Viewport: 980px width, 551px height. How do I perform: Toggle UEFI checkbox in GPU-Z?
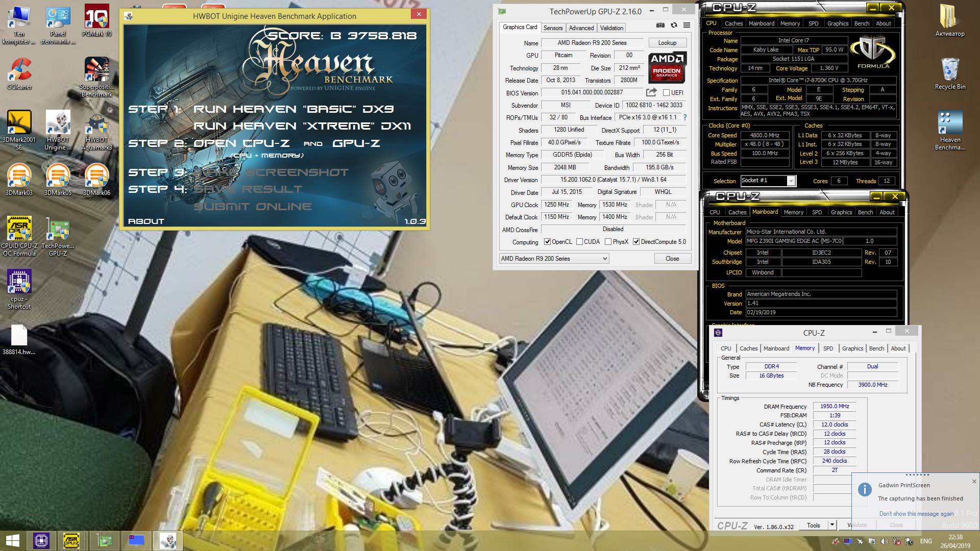(666, 93)
